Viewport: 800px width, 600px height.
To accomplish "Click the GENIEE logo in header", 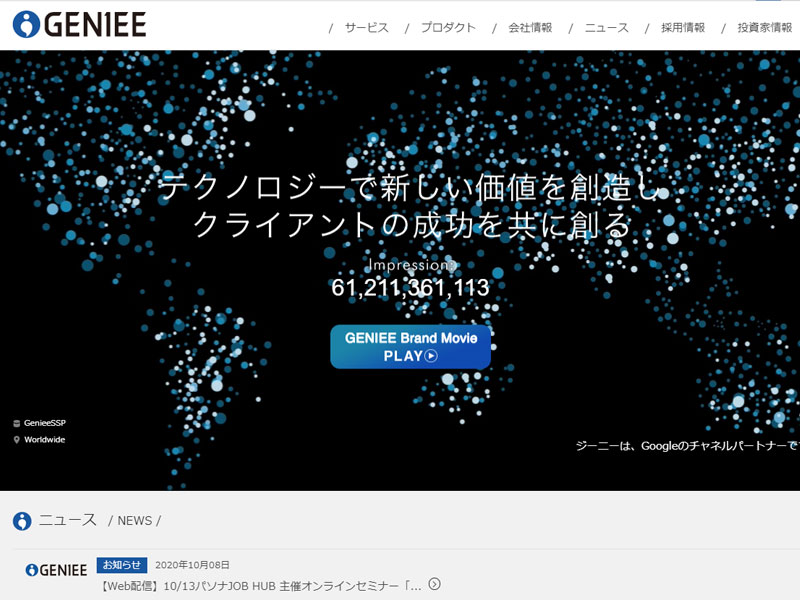I will click(x=80, y=25).
